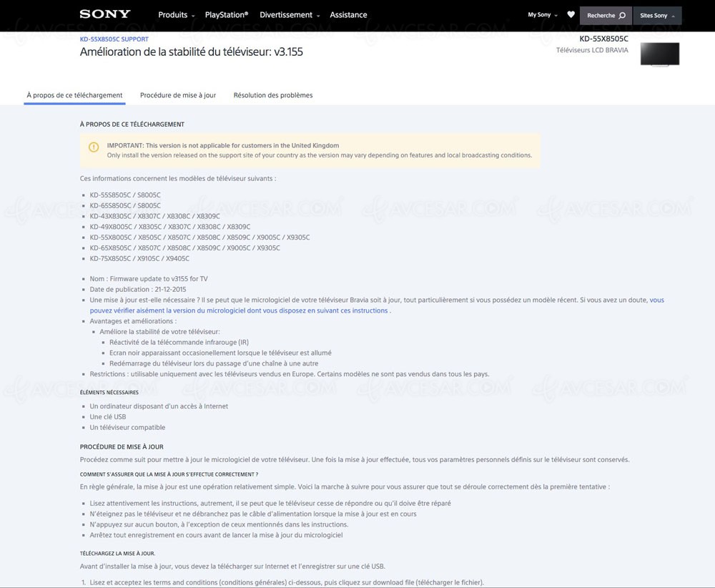Open the Divertissement dropdown menu
This screenshot has width=715, height=588.
[286, 14]
